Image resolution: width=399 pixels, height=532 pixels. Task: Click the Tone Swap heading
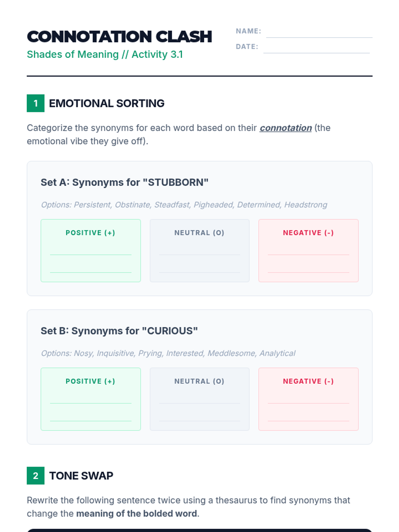(x=81, y=476)
